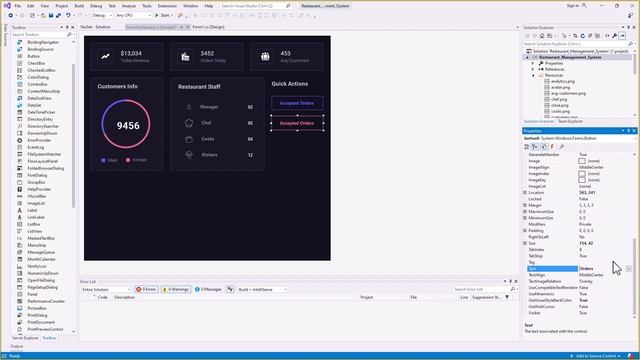Toggle the 0 Messages filter
Image resolution: width=640 pixels, height=360 pixels.
(208, 289)
